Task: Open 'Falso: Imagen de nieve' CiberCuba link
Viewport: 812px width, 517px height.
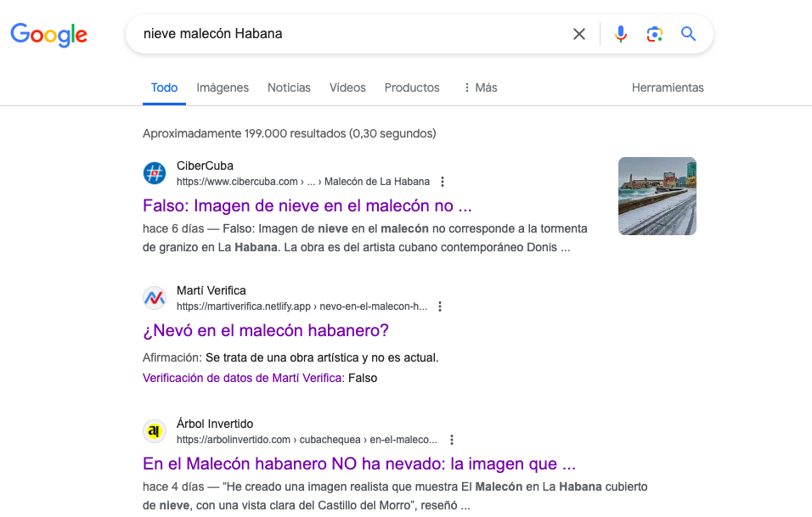Action: [307, 205]
